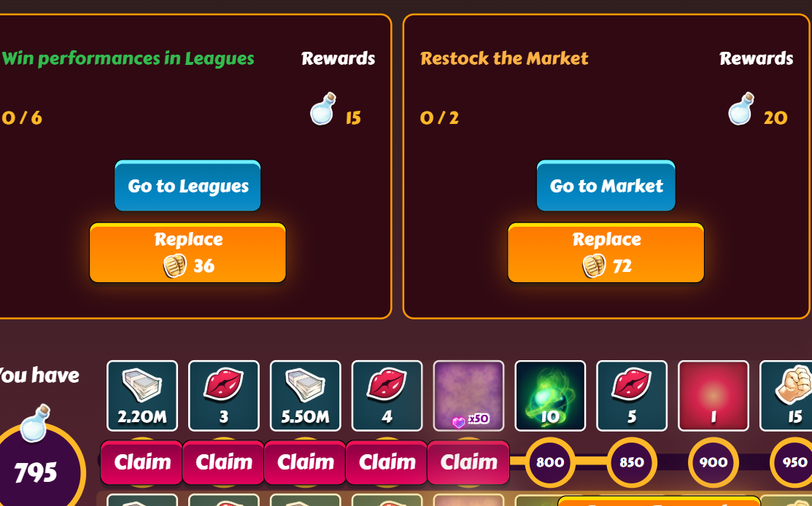The height and width of the screenshot is (506, 812).
Task: Open the purple x50 gems reward
Action: tap(468, 396)
